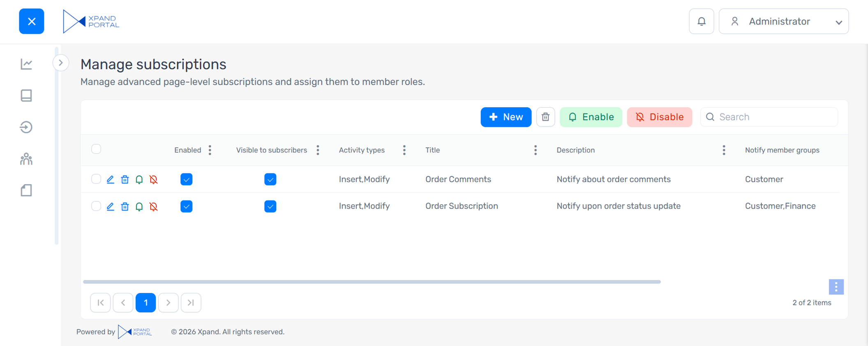The image size is (868, 346).
Task: Open the notifications bell in header
Action: click(x=701, y=21)
